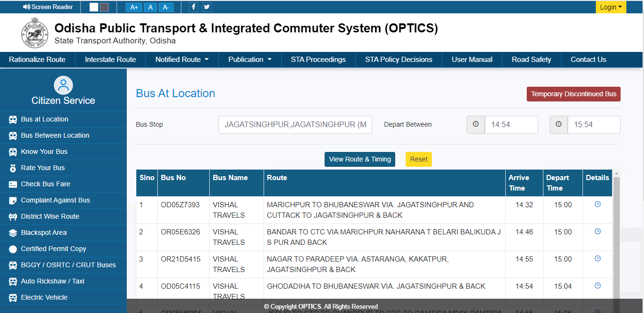The height and width of the screenshot is (313, 644).
Task: Click the 14:54 depart start time field
Action: (x=511, y=125)
